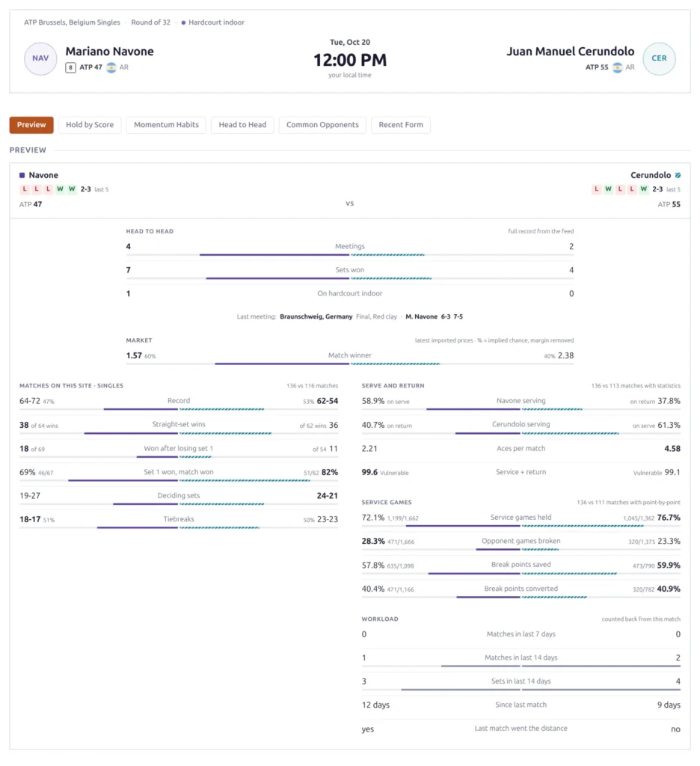Click the purple square next to Navone
The height and width of the screenshot is (766, 700).
tap(22, 175)
